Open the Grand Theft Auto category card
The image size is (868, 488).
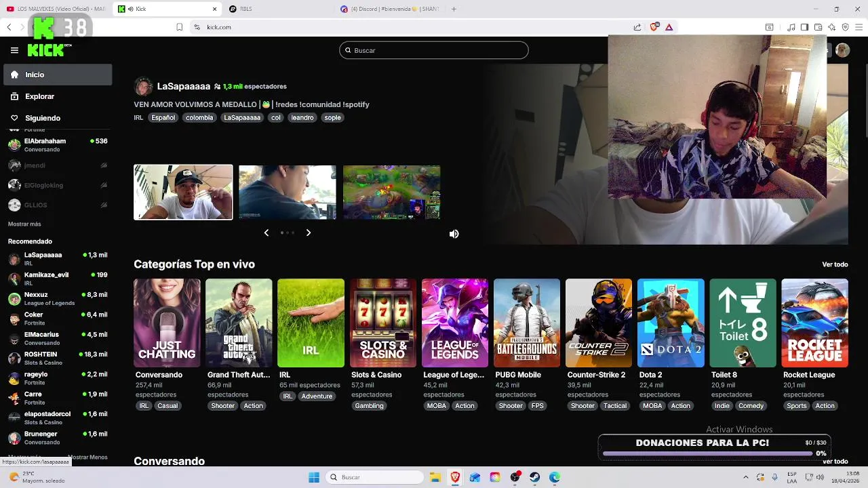[x=239, y=323]
